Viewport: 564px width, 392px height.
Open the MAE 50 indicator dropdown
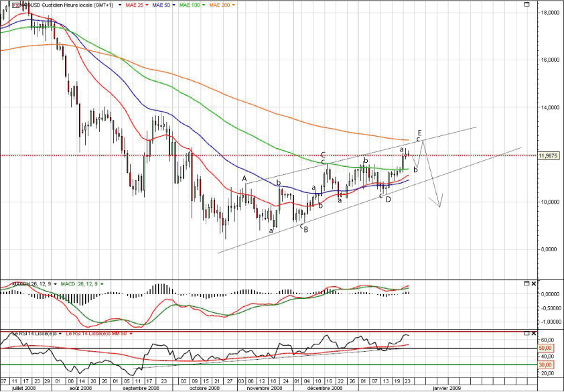click(174, 5)
